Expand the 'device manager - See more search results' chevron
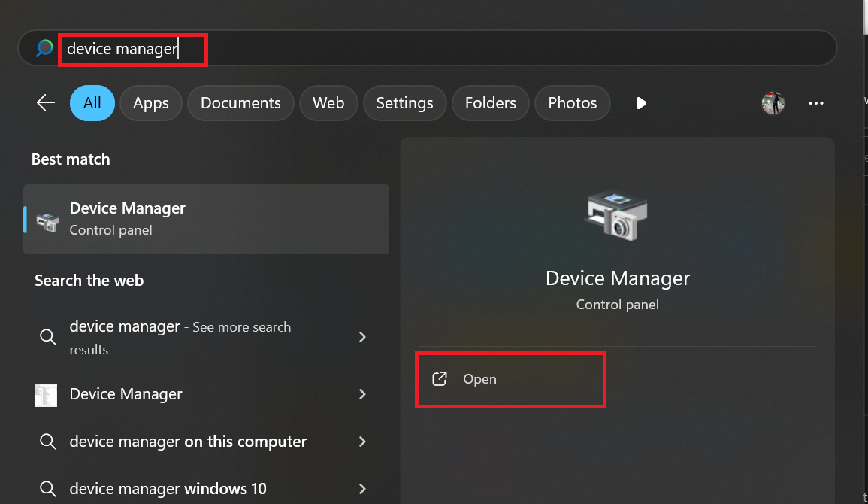The width and height of the screenshot is (868, 504). point(362,337)
